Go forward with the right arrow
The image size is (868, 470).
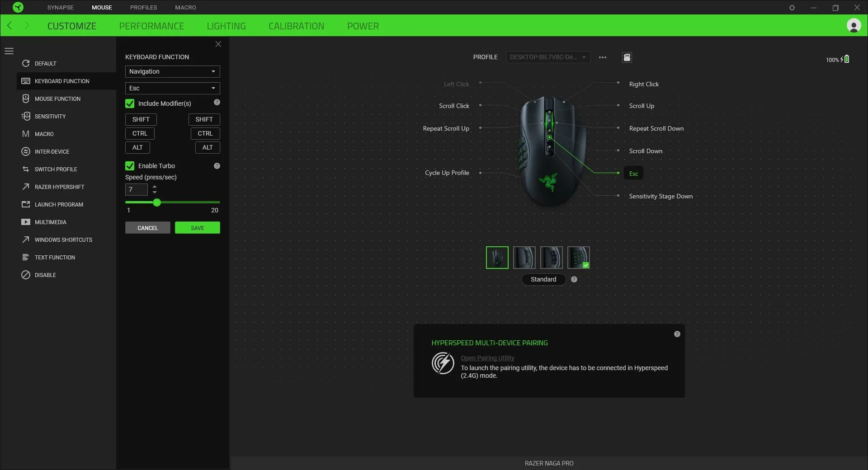[26, 26]
